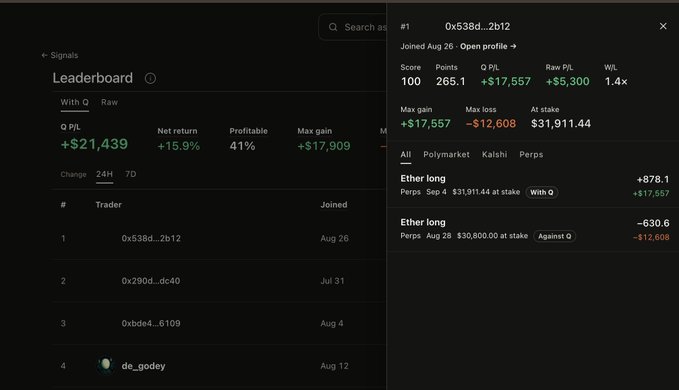Select trader row 0xbde4...6109
The height and width of the screenshot is (390, 679).
219,323
